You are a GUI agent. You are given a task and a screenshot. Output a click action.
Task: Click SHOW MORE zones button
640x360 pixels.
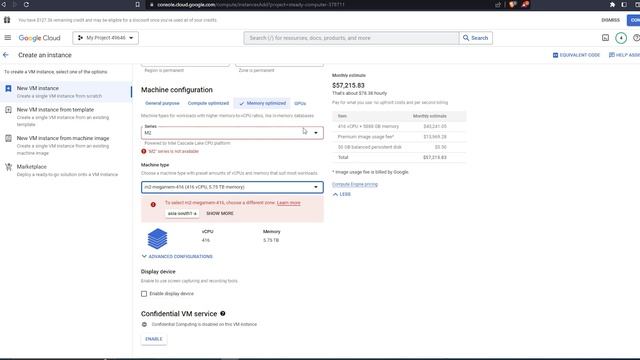pos(220,213)
